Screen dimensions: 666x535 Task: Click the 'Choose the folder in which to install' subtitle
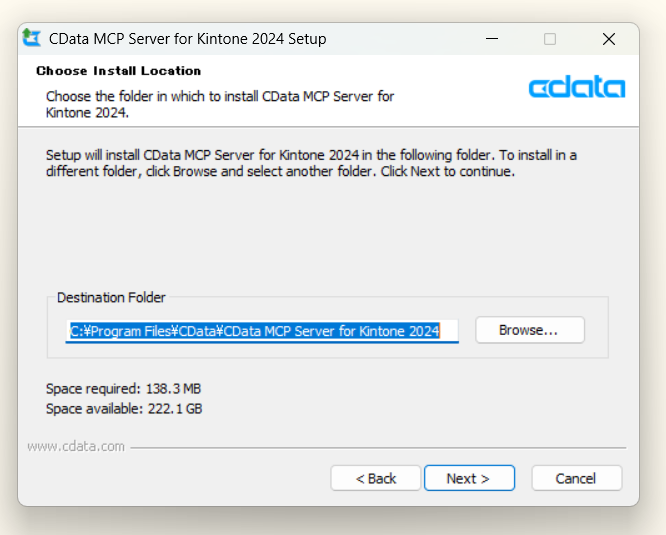(x=220, y=104)
